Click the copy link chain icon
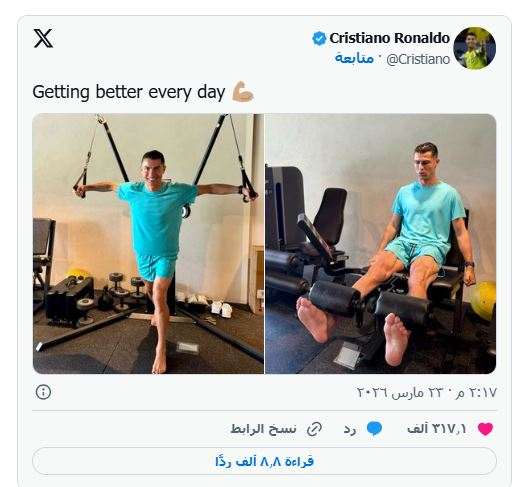 pos(314,429)
